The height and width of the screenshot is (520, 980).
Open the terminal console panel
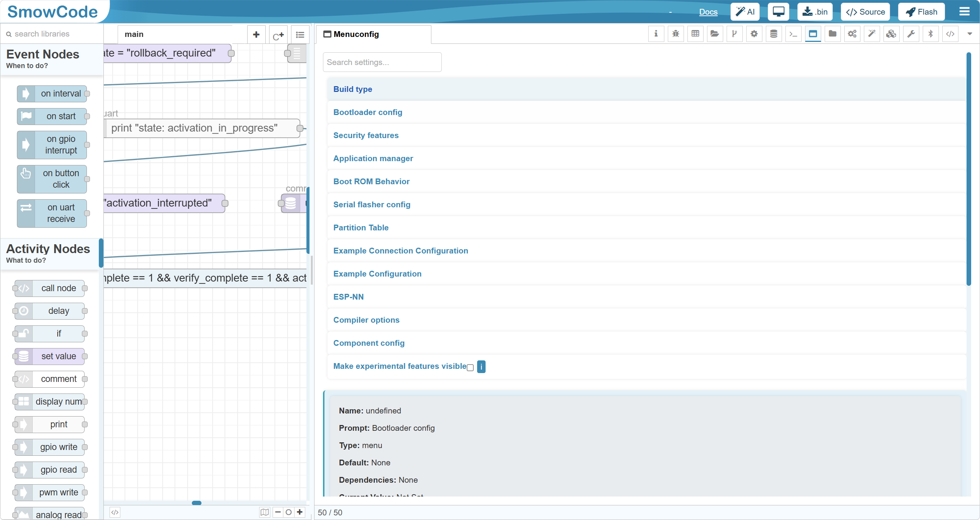[793, 34]
